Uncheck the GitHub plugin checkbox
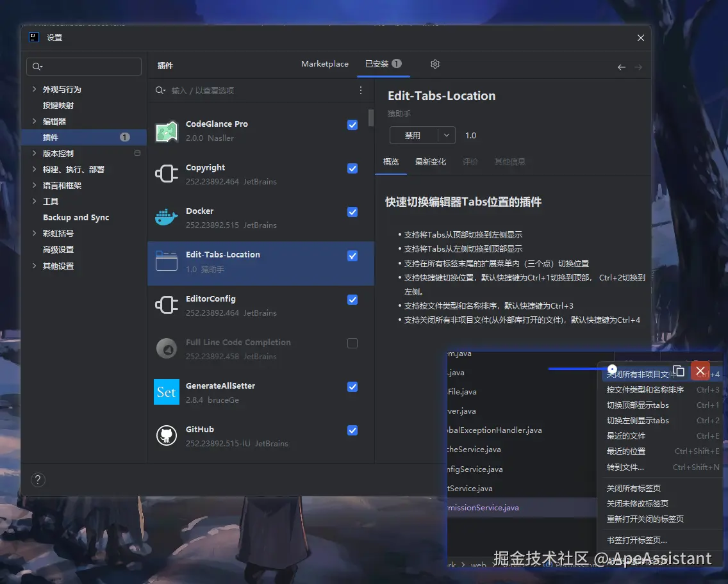 click(352, 430)
